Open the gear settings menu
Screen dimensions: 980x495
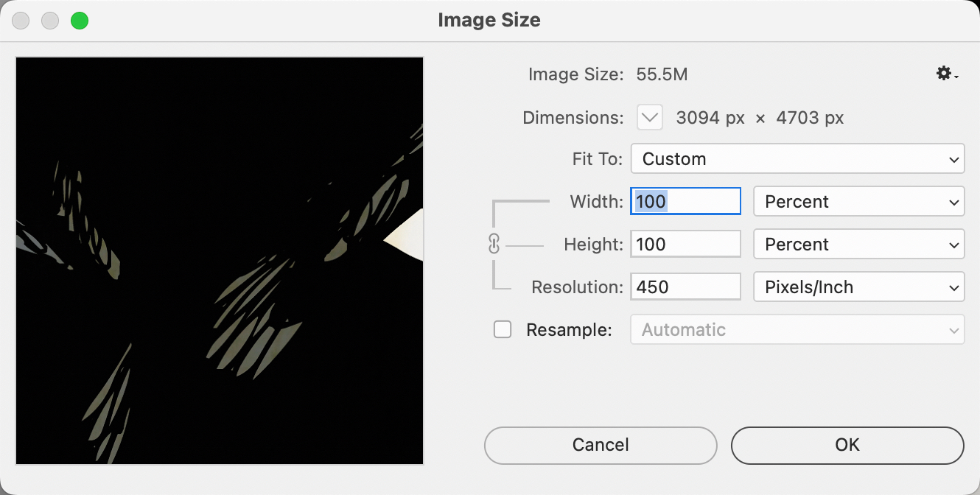(x=945, y=74)
